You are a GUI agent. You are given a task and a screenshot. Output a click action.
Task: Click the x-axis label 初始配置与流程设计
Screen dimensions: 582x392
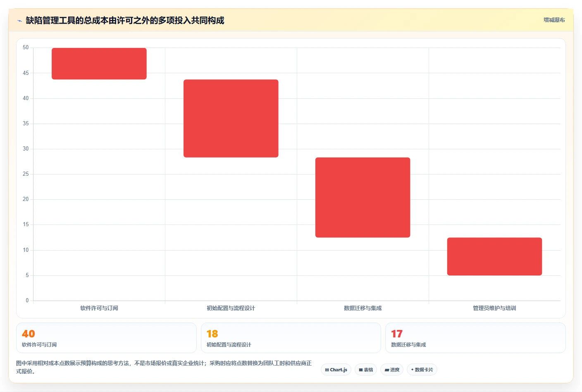[x=231, y=308]
